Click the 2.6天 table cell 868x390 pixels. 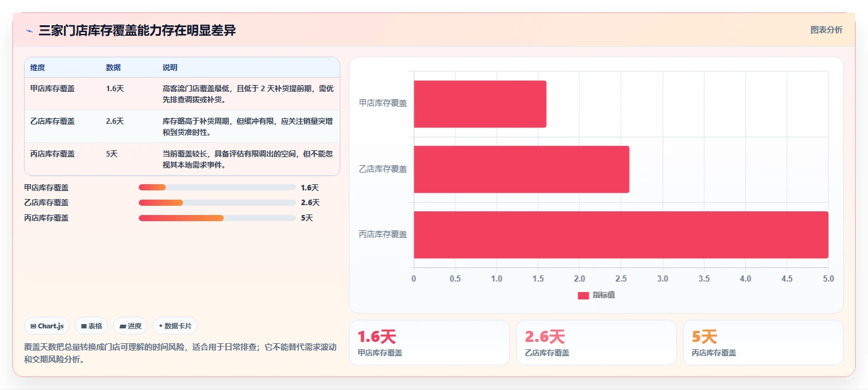[x=115, y=121]
